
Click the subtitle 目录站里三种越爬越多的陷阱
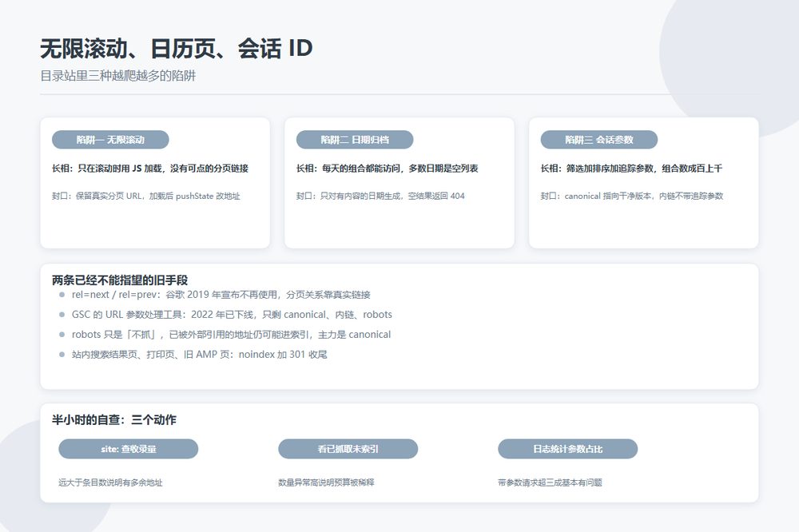point(118,76)
